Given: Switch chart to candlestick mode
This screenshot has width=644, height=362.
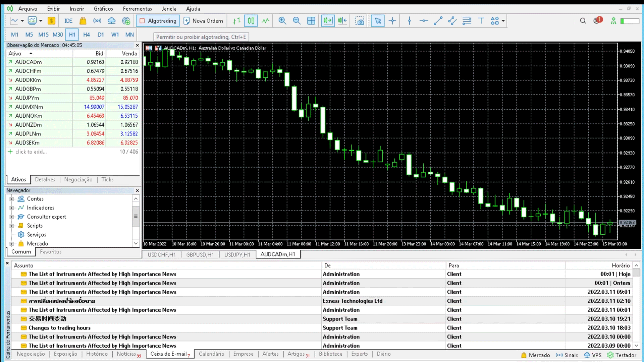Looking at the screenshot, I should coord(251,21).
